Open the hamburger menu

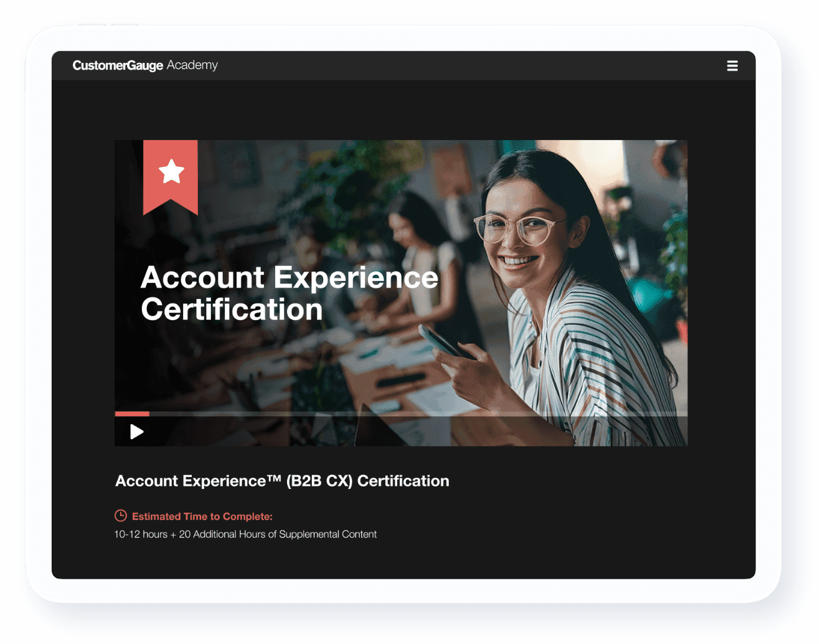(732, 65)
